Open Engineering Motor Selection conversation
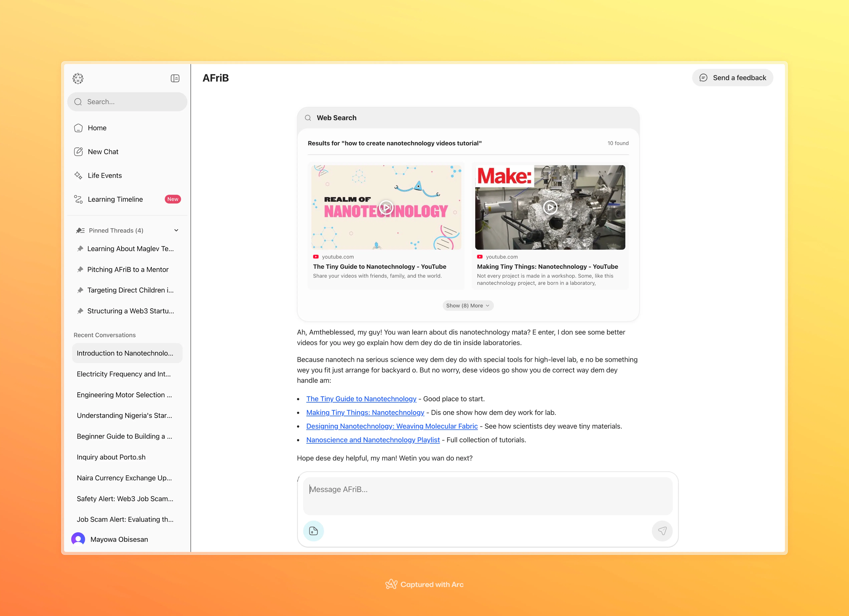The height and width of the screenshot is (616, 849). pyautogui.click(x=127, y=395)
